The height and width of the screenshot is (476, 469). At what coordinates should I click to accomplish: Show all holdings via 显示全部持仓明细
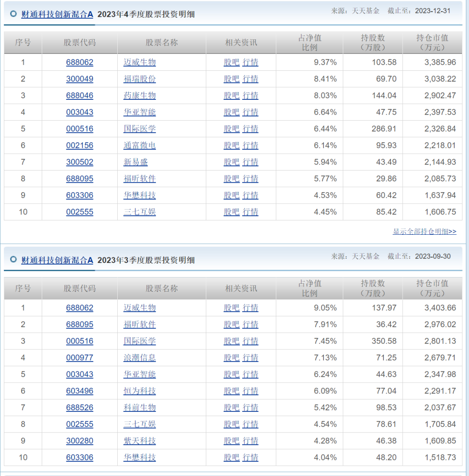click(x=424, y=231)
